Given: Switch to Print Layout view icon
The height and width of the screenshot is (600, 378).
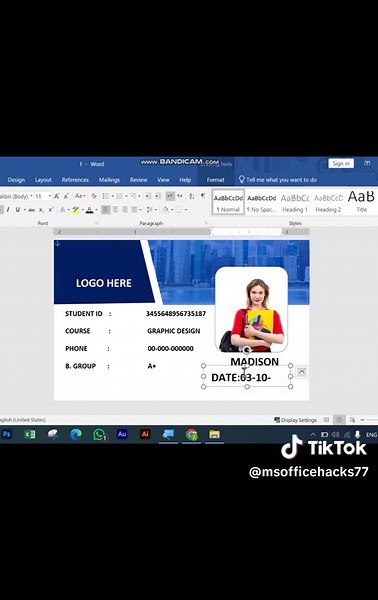Looking at the screenshot, I should pos(339,420).
